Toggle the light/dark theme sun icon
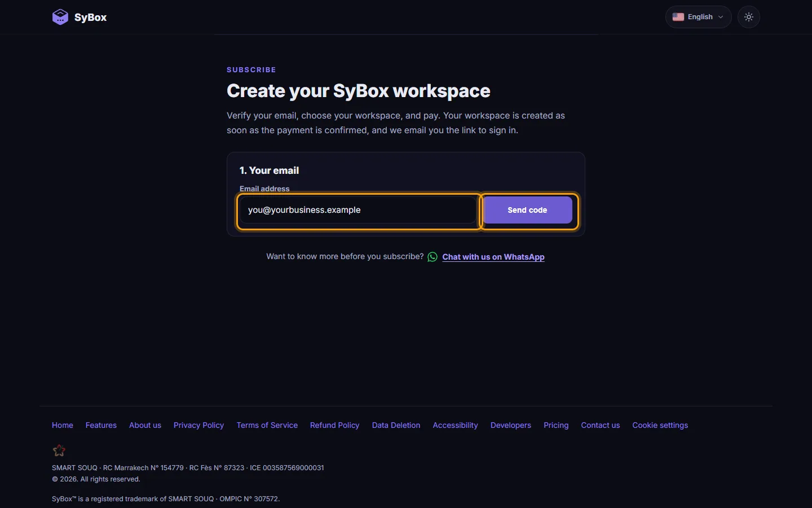Image resolution: width=812 pixels, height=508 pixels. pos(749,17)
